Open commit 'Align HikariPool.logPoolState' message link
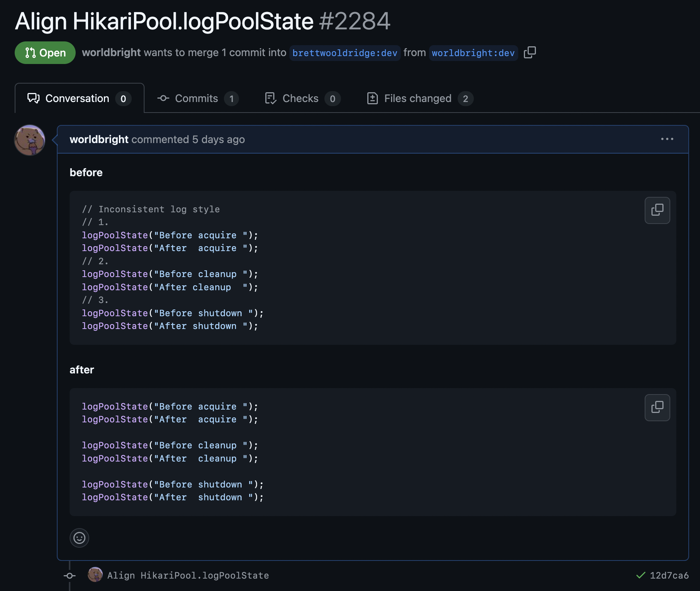This screenshot has width=700, height=591. 188,575
